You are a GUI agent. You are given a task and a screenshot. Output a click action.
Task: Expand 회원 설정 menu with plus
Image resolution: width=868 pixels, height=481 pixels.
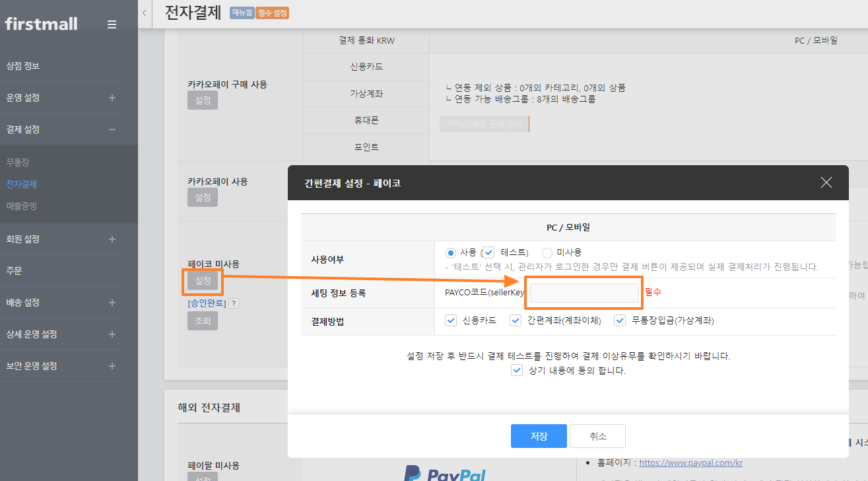[112, 239]
